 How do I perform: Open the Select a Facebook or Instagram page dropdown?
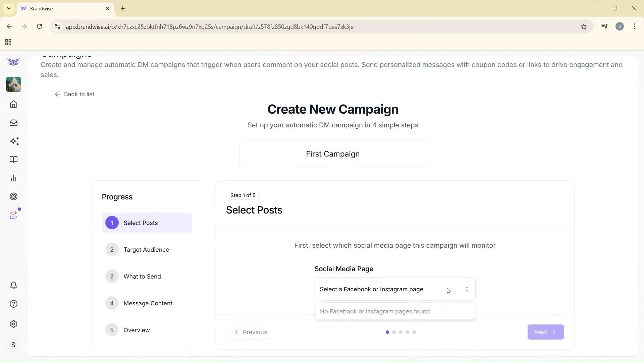pos(394,289)
